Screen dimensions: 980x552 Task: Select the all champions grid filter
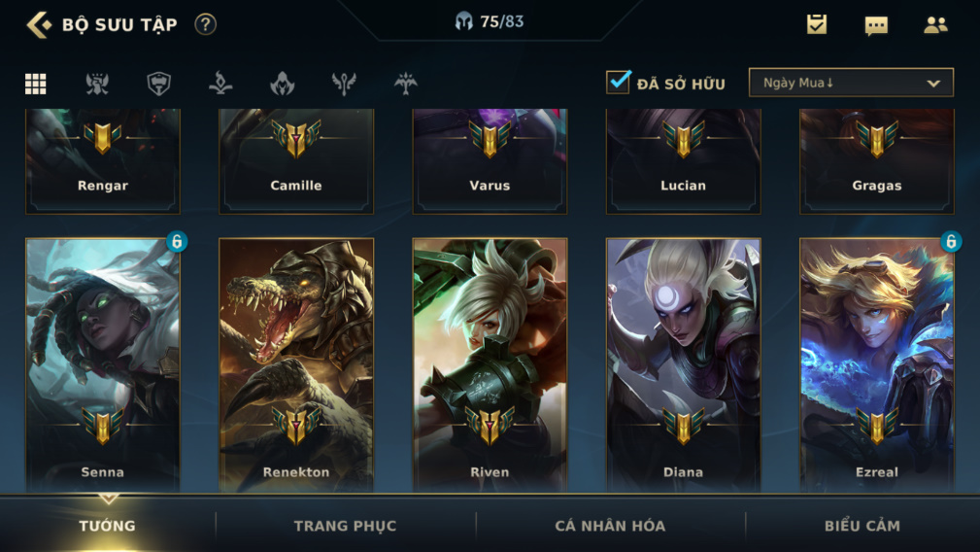click(x=36, y=84)
